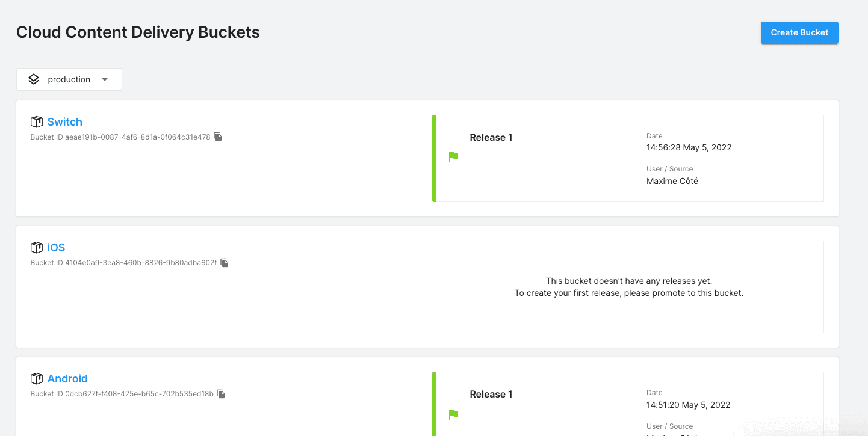Screen dimensions: 868x436
Task: Click the Switch bucket package icon
Action: click(x=37, y=122)
